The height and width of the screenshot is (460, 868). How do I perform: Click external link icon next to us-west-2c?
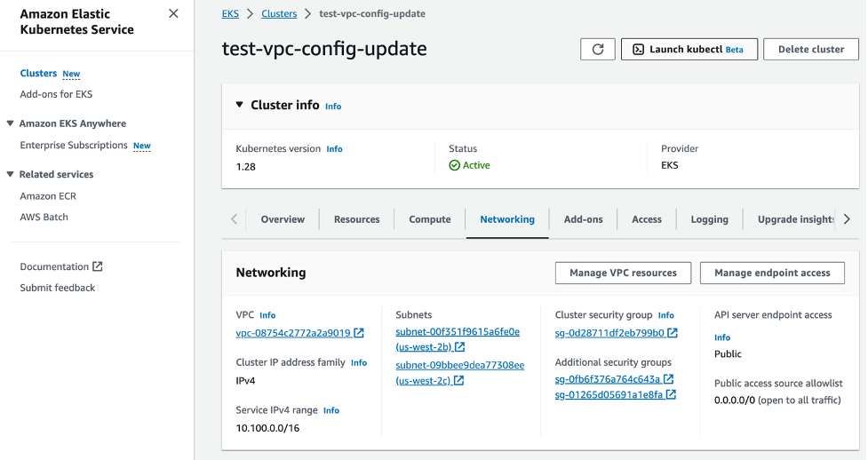[x=458, y=381]
